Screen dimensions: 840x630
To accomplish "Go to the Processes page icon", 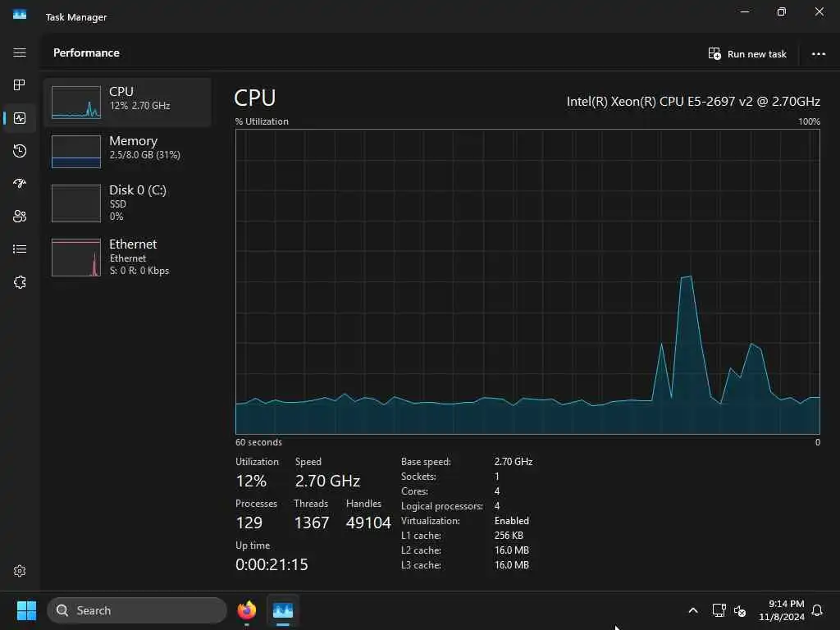I will click(x=20, y=84).
